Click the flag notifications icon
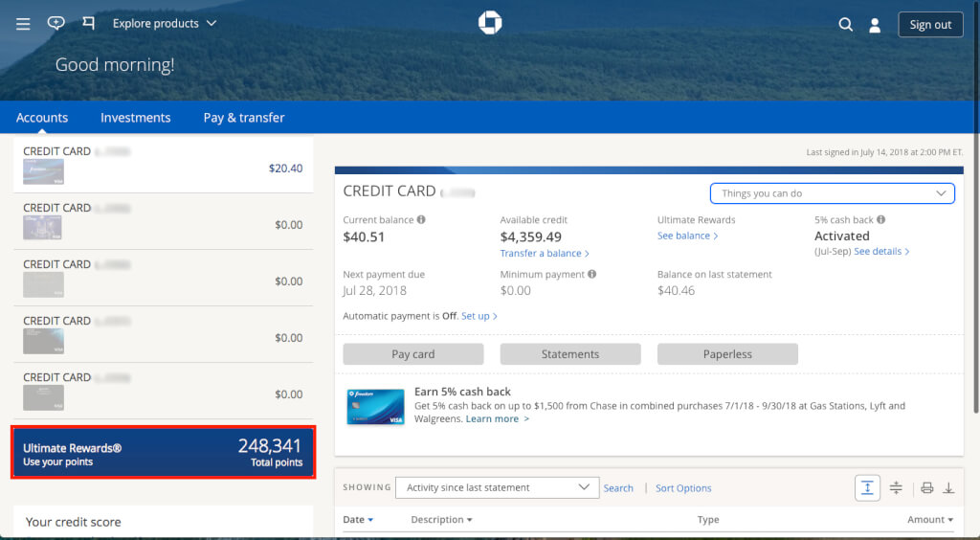 89,23
